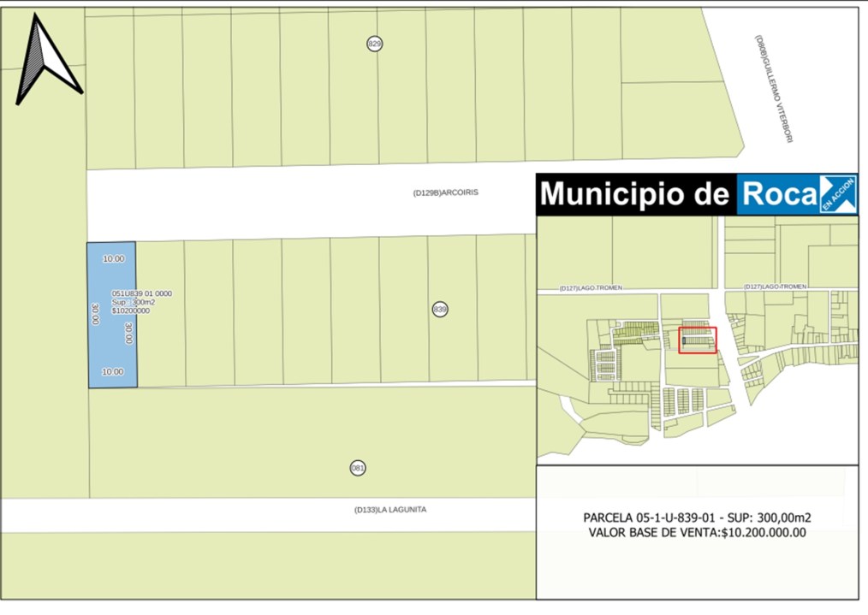Click the 'Municipio de' title banner
Screen dimensions: 868x615
[x=634, y=194]
